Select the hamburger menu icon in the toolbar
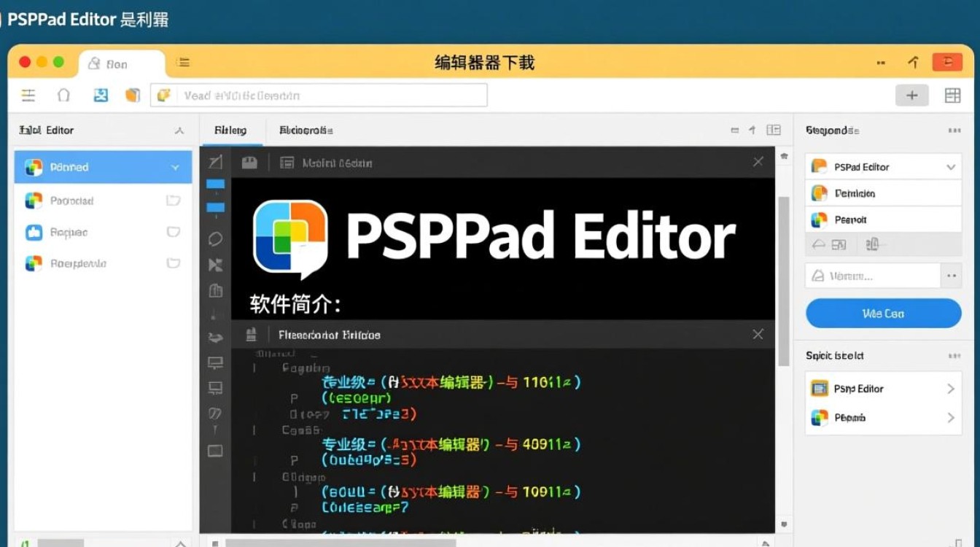 (28, 95)
